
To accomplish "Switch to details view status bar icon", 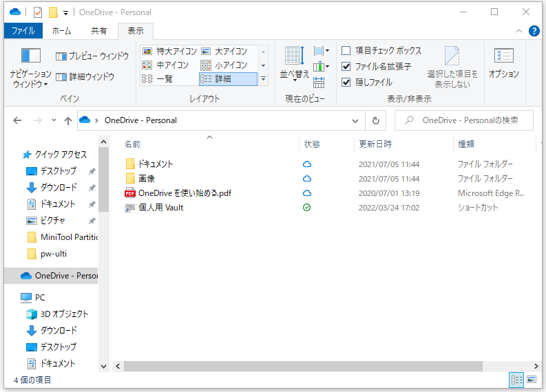I will 517,380.
